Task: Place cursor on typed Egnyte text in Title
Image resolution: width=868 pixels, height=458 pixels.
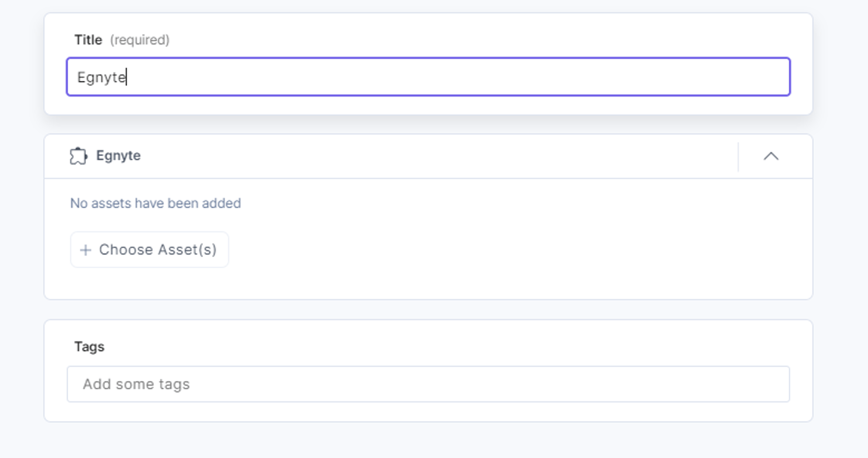Action: (x=101, y=78)
